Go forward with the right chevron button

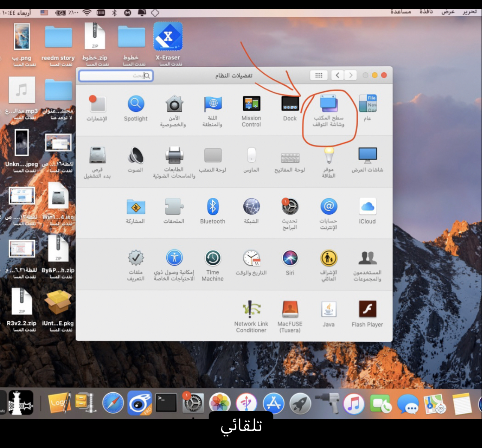351,75
